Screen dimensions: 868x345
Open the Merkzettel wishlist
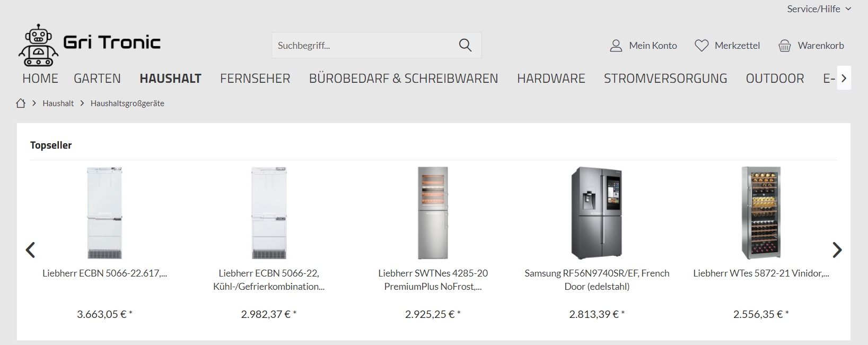tap(727, 46)
